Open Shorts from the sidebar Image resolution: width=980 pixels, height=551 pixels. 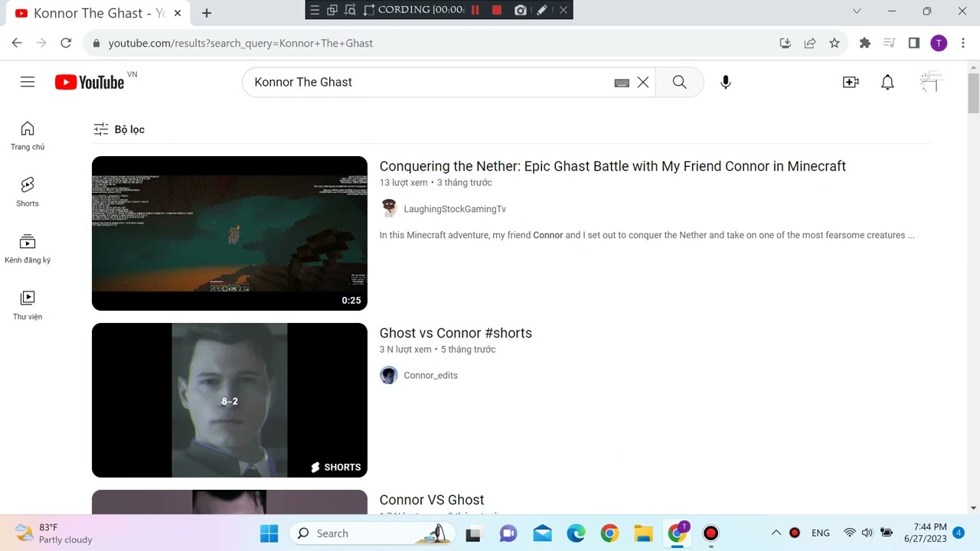[28, 192]
